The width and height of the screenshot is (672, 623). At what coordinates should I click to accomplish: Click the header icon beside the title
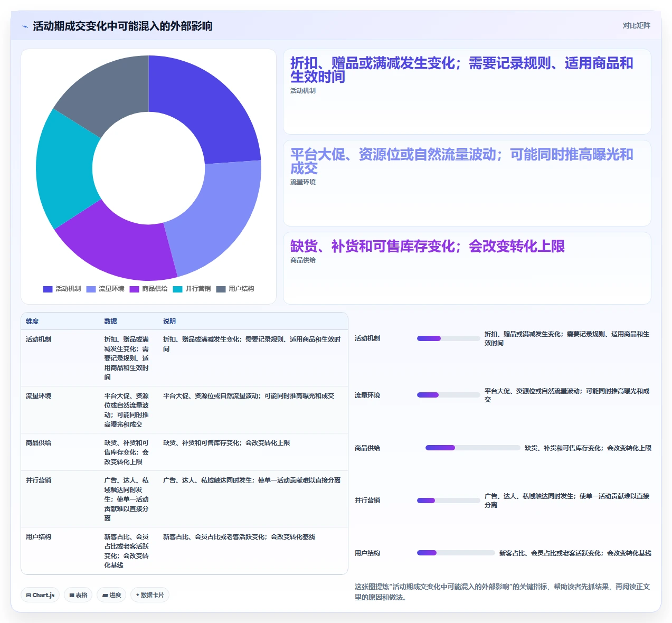tap(25, 26)
